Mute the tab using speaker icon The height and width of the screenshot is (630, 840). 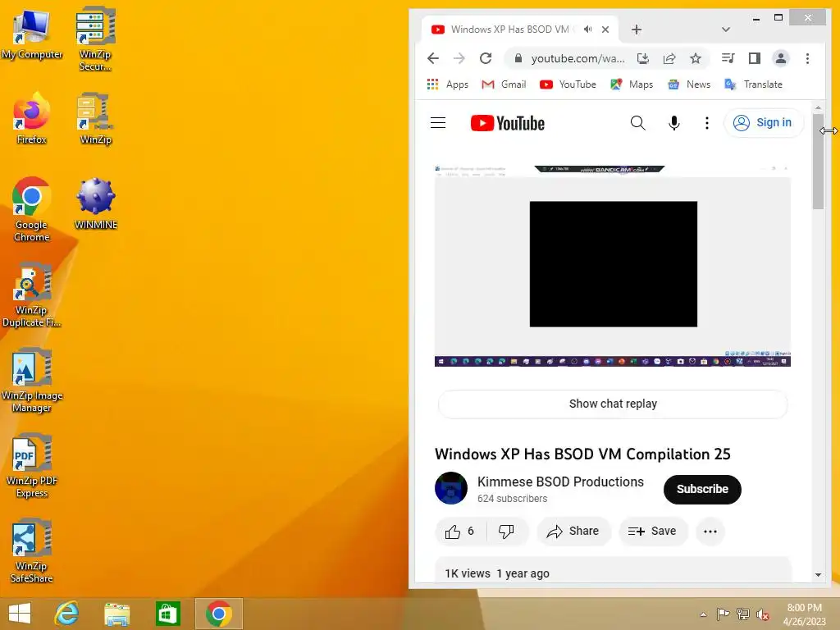(x=587, y=30)
